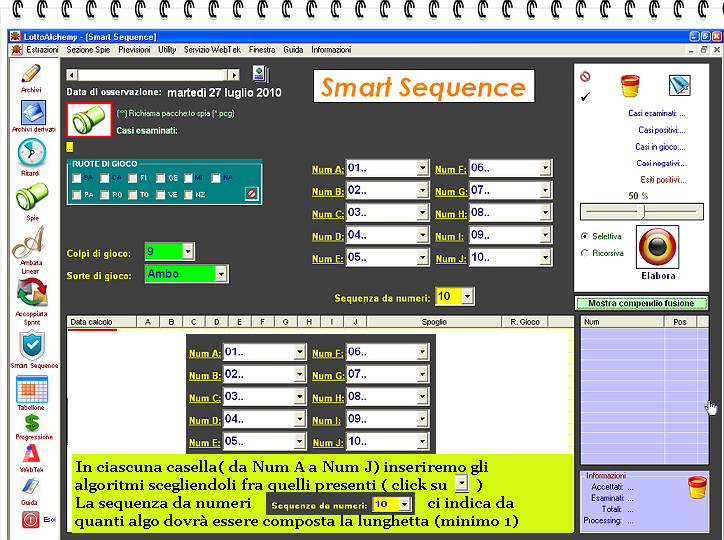Click the black checkmark icon in right panel
The image size is (724, 540).
tap(585, 96)
